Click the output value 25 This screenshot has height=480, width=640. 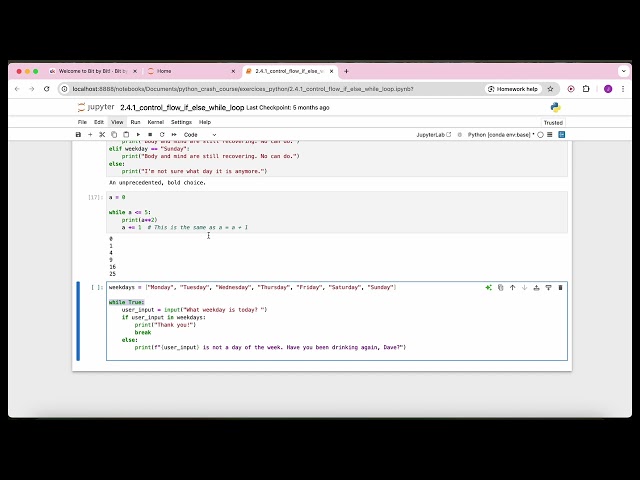113,274
